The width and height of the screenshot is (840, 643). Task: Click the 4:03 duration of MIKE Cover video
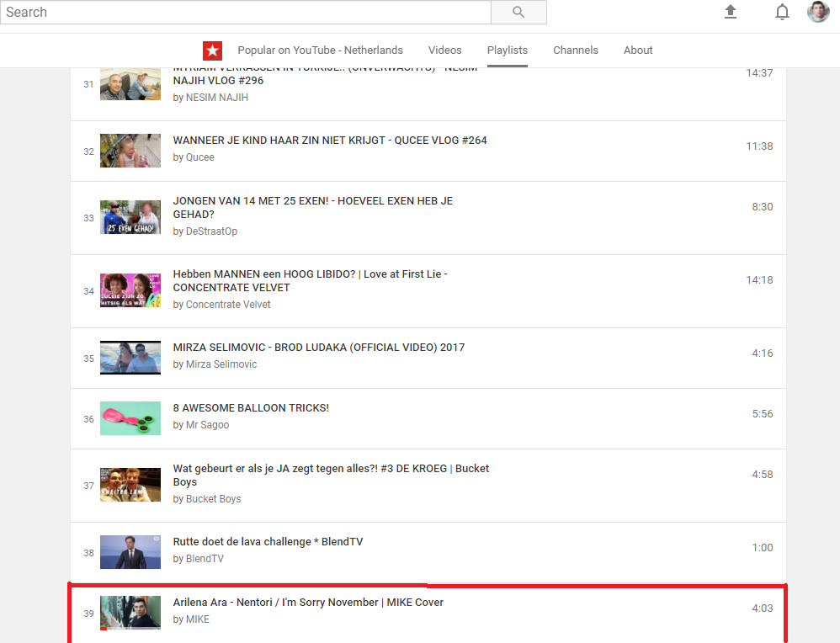[763, 608]
